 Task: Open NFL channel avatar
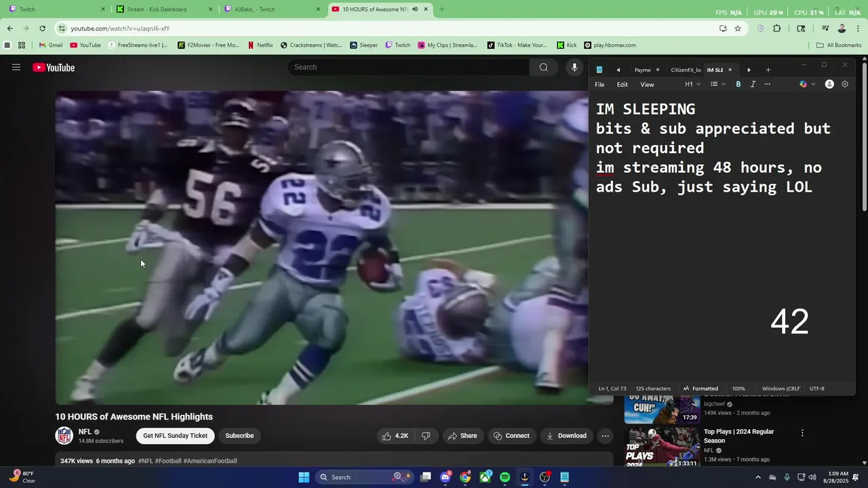point(64,436)
